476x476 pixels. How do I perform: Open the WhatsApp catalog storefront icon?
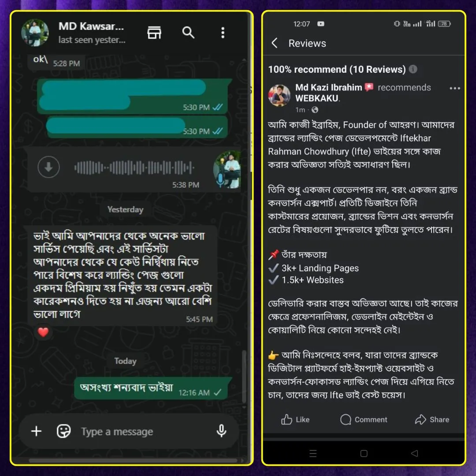pos(154,33)
